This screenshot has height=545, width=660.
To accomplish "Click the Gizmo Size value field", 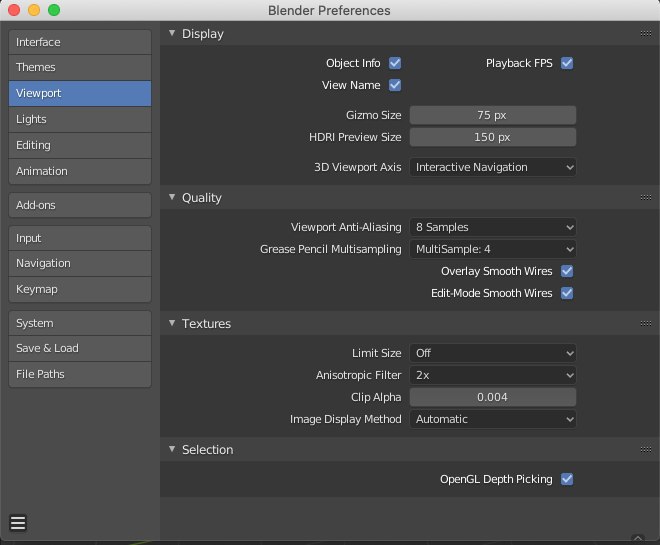I will coord(492,115).
